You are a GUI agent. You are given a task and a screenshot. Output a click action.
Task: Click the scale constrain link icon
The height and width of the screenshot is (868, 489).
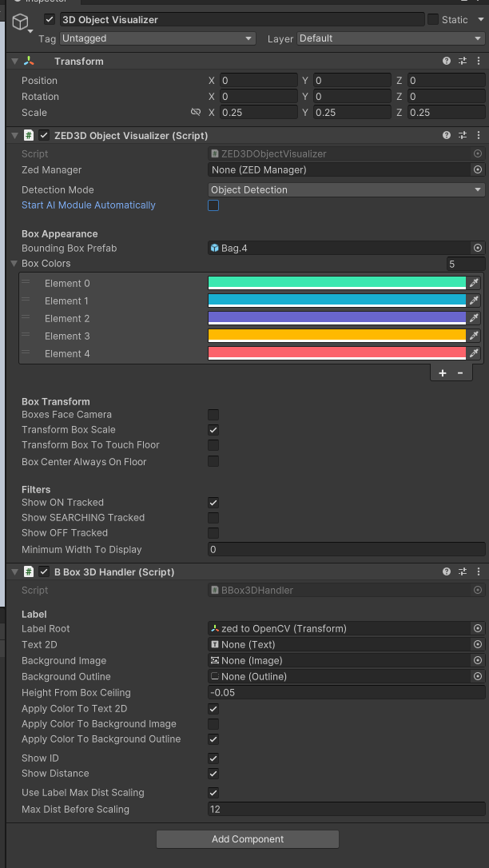[196, 112]
